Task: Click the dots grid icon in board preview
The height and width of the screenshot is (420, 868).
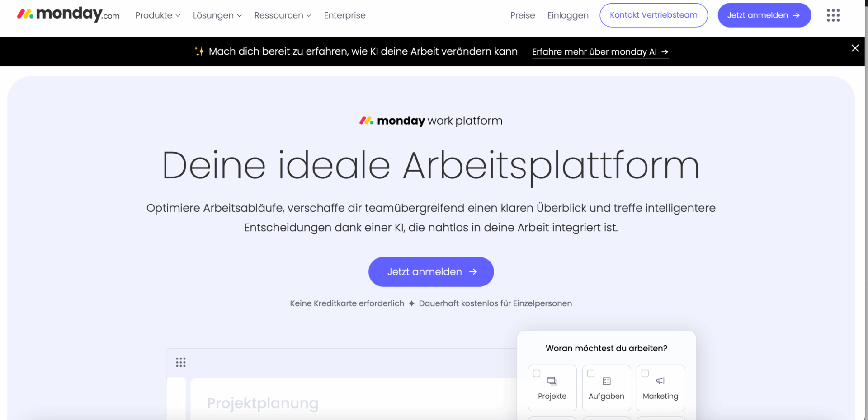Action: point(181,362)
